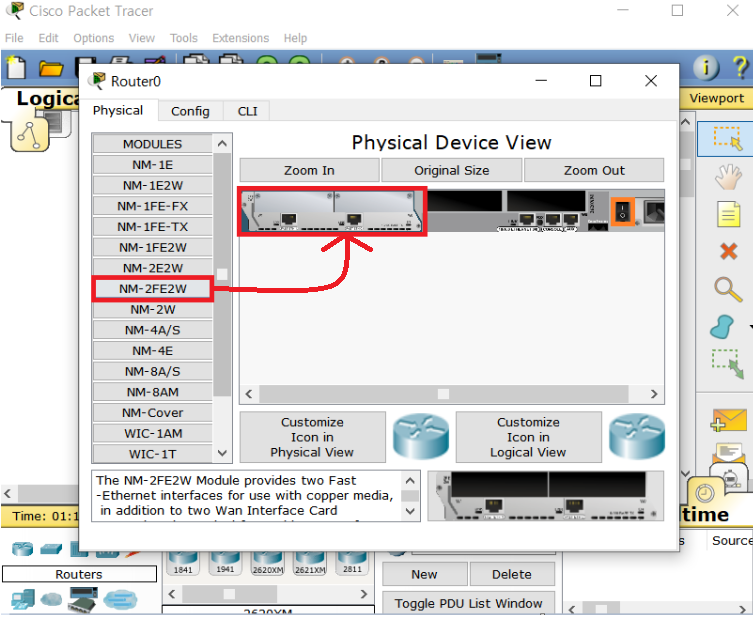Select the Physical tab

[118, 110]
